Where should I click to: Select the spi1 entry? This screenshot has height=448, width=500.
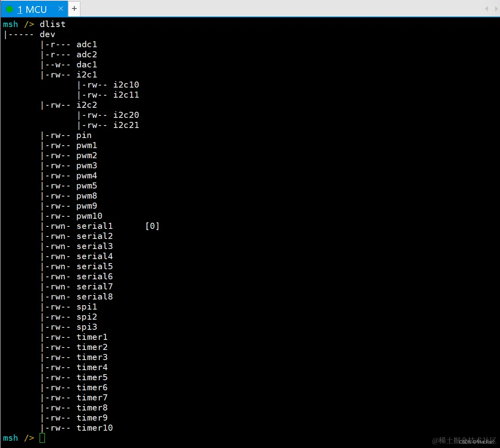(87, 307)
